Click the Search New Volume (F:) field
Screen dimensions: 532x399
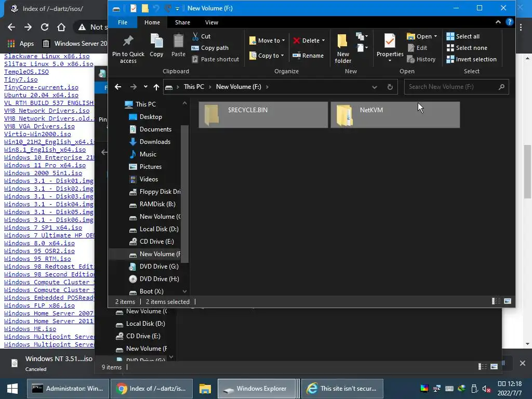tap(456, 87)
